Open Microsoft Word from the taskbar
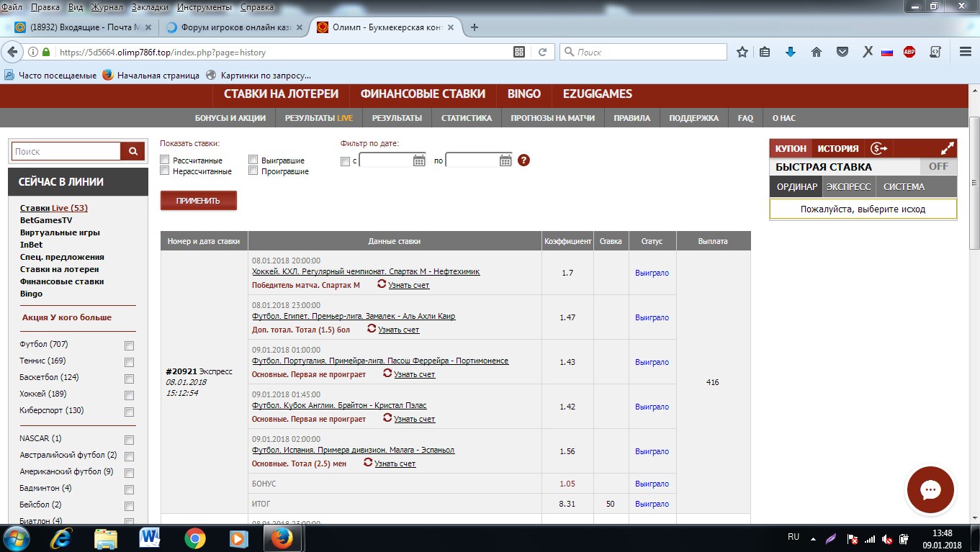 [x=150, y=538]
